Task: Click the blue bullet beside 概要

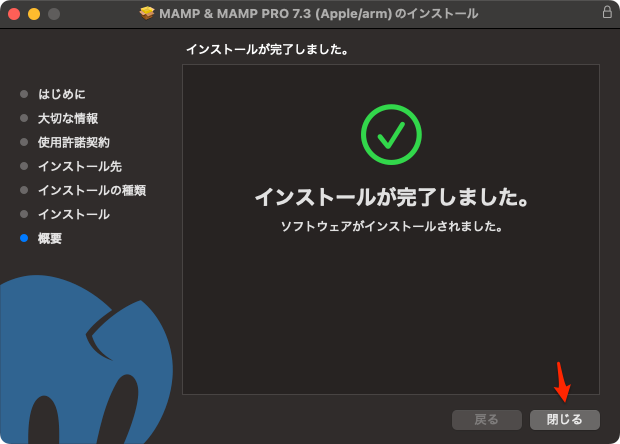Action: [24, 238]
